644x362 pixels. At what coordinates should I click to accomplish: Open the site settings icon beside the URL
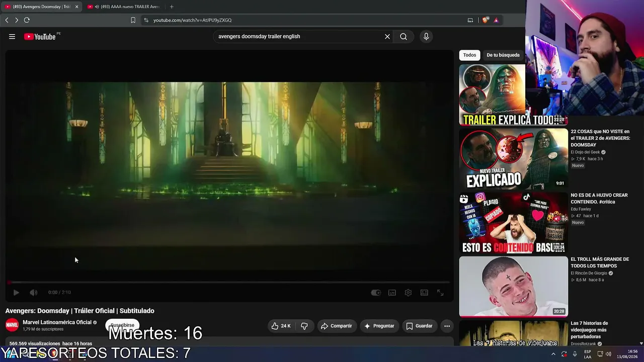146,20
